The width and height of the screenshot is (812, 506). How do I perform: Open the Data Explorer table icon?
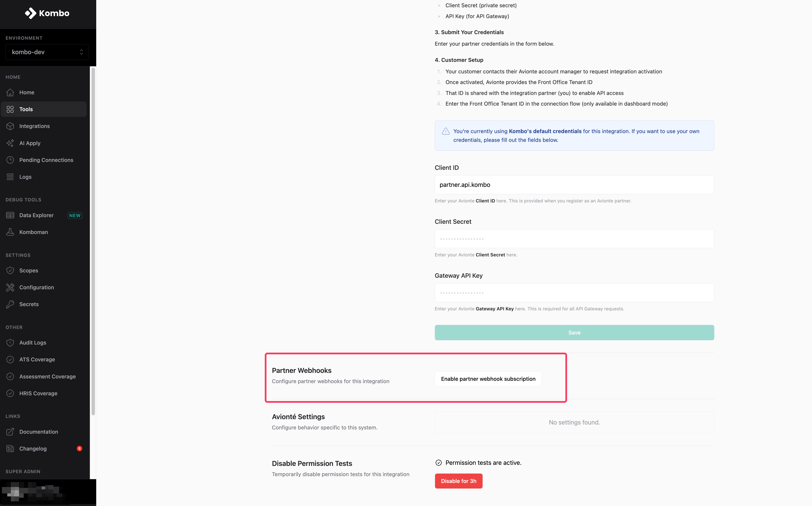tap(10, 215)
